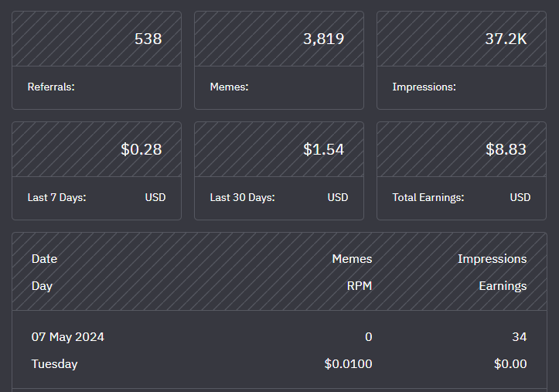Click the $0.0100 RPM value
559x392 pixels.
click(x=347, y=363)
